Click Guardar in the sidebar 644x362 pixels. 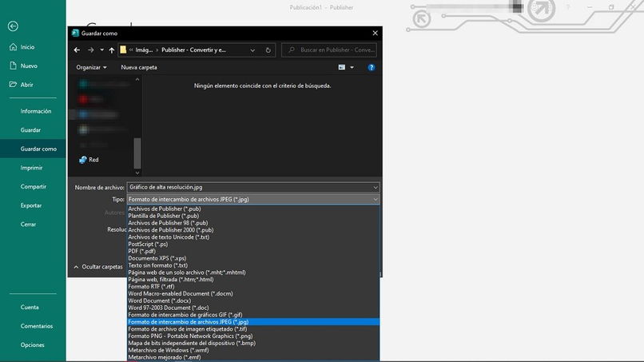[x=33, y=130]
